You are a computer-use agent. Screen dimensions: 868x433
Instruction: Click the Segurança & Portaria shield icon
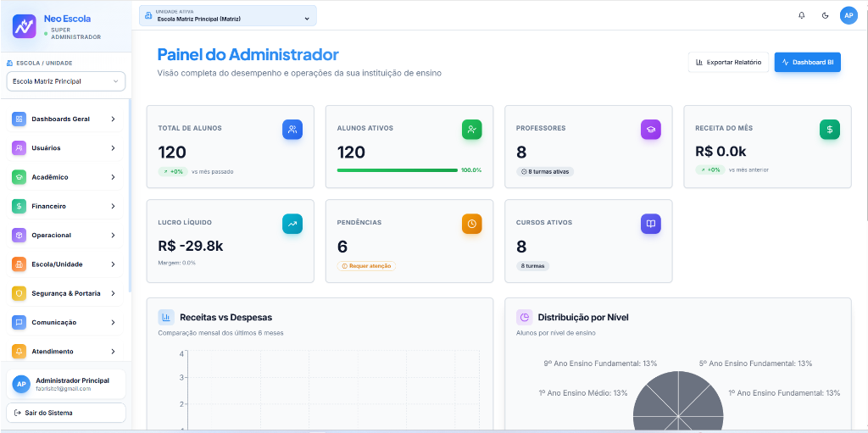(19, 293)
